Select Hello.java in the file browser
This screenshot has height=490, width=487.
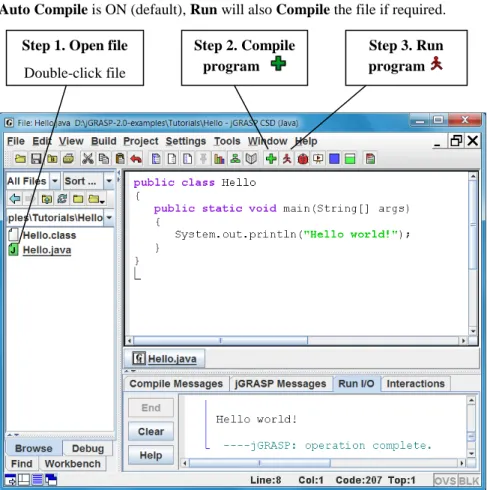47,250
